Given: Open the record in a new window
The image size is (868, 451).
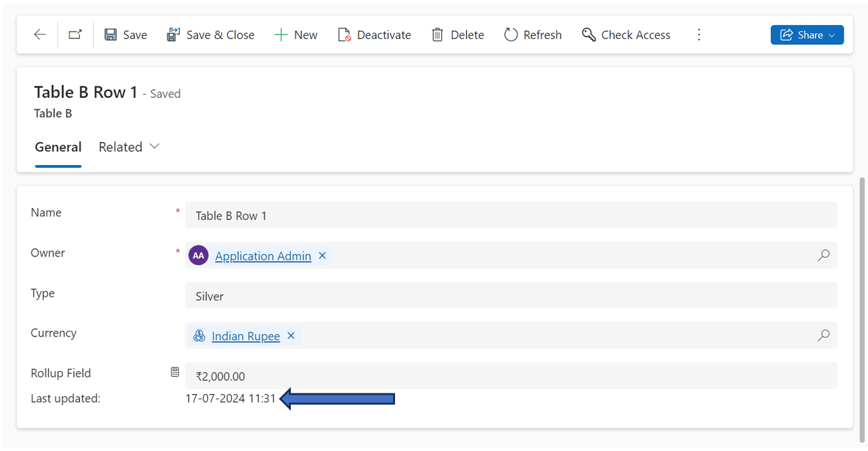Looking at the screenshot, I should [75, 35].
